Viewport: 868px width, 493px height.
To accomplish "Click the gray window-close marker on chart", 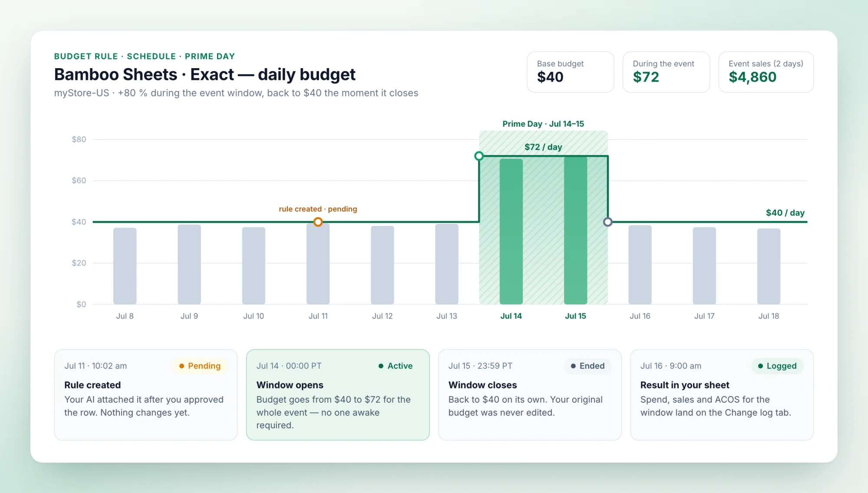I will tap(608, 222).
